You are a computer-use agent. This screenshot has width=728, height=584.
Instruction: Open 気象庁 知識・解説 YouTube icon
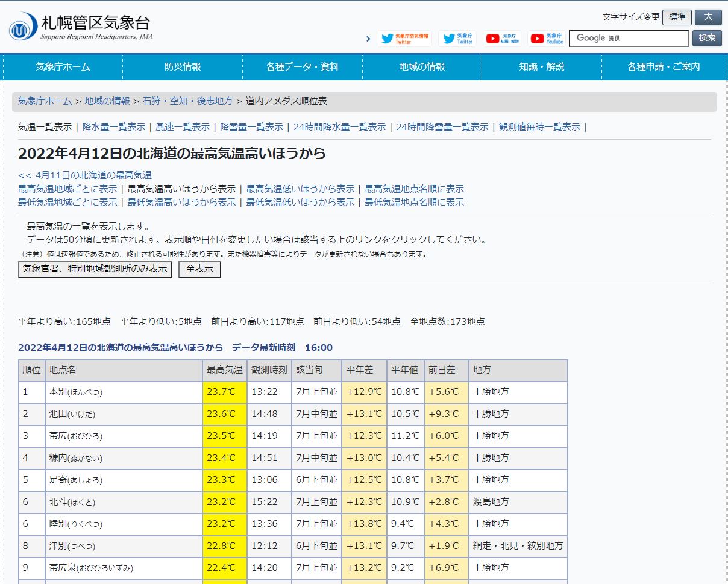point(502,39)
